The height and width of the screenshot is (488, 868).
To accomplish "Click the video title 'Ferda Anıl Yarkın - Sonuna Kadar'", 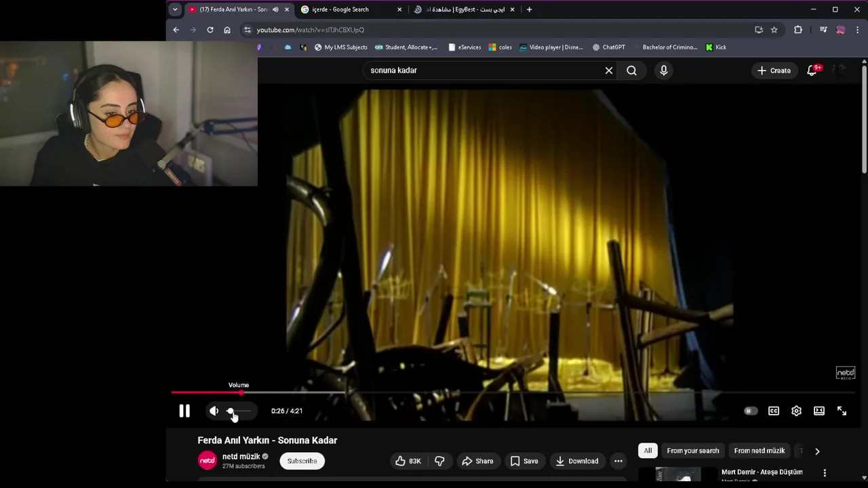I will click(x=267, y=441).
